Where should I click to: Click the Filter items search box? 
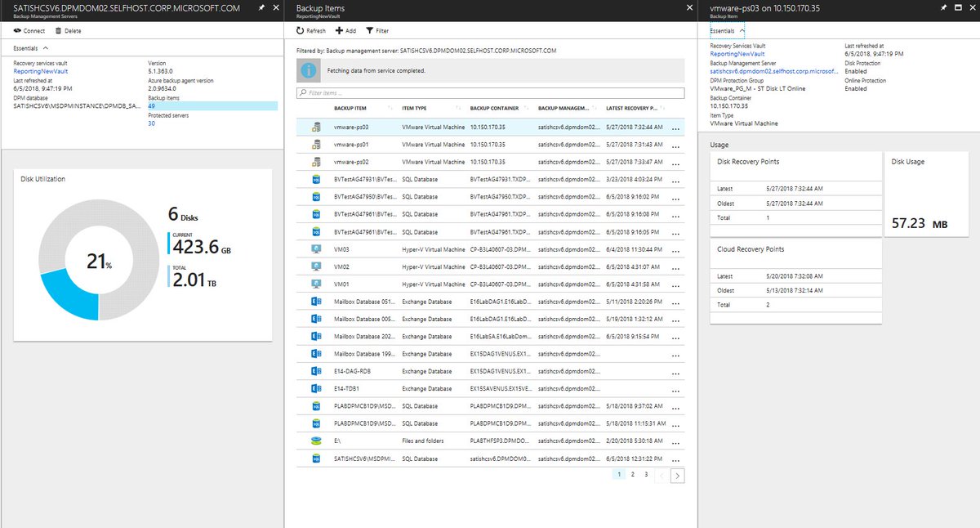(491, 93)
